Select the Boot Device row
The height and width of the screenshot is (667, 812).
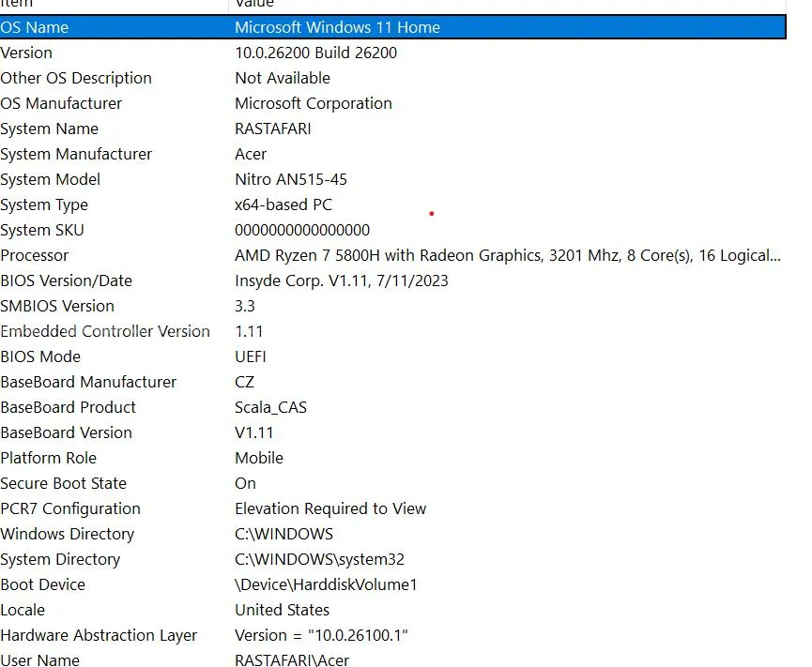(42, 584)
